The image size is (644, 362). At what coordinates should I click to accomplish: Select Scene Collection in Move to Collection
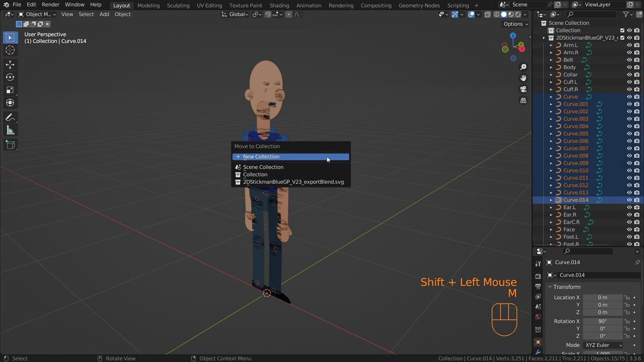point(263,167)
